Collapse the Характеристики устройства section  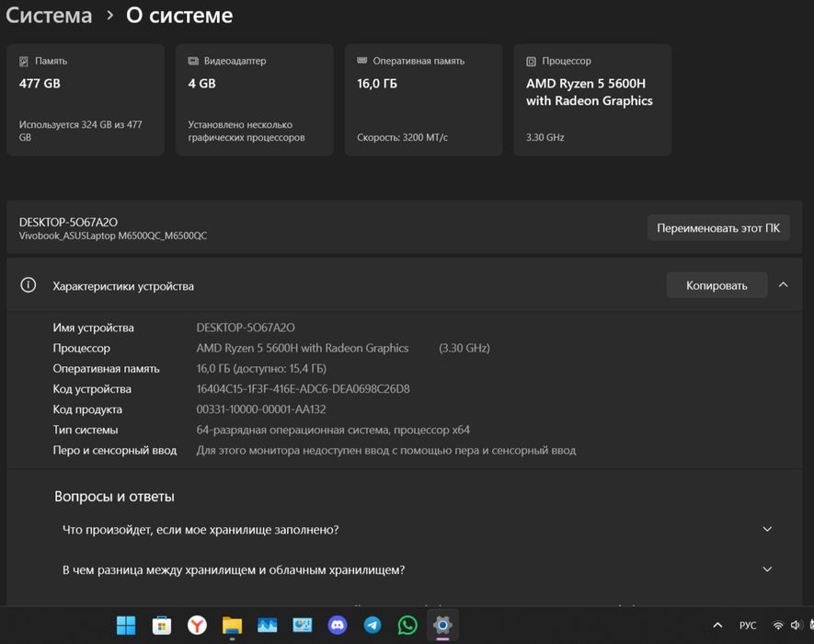[x=784, y=284]
